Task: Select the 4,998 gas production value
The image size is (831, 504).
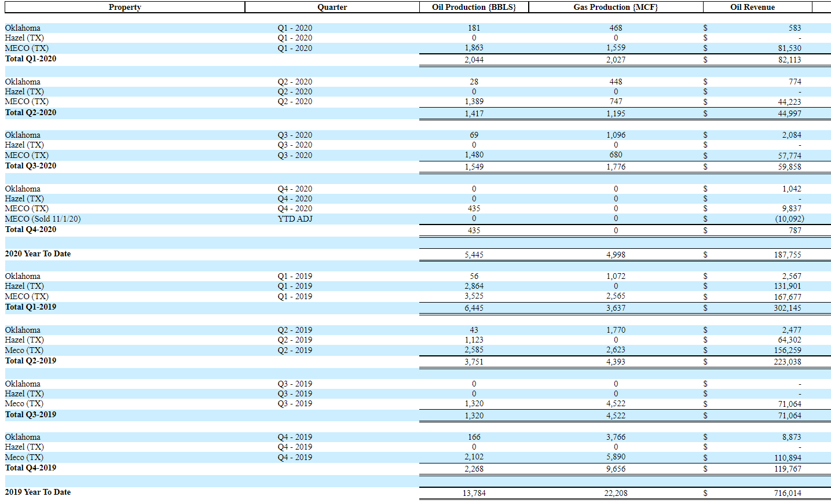Action: [x=616, y=255]
